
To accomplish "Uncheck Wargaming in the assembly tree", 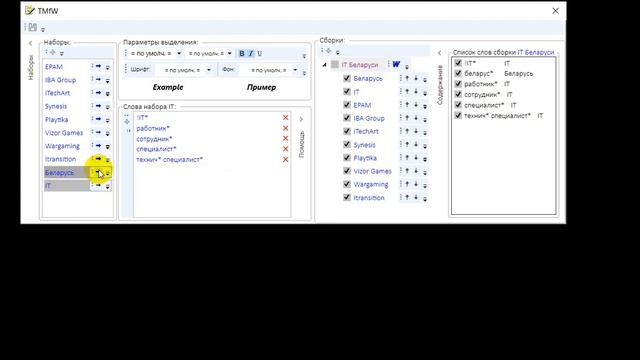I will pyautogui.click(x=347, y=184).
